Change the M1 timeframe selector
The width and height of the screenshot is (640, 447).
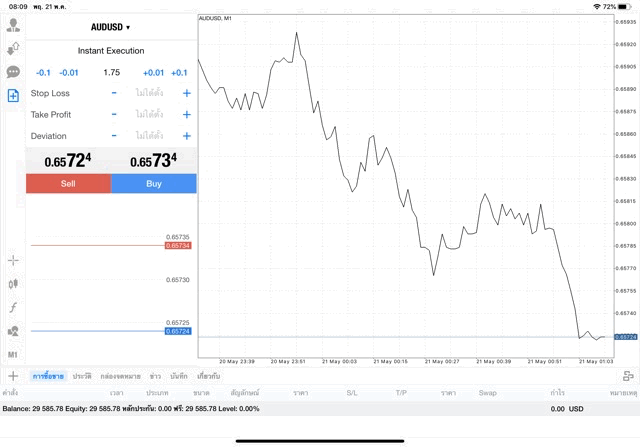(x=13, y=354)
